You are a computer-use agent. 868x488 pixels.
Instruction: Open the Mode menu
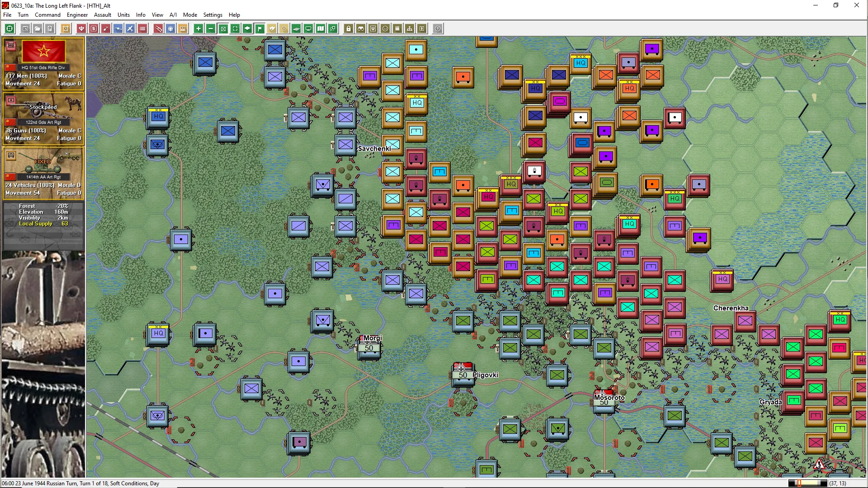[190, 14]
